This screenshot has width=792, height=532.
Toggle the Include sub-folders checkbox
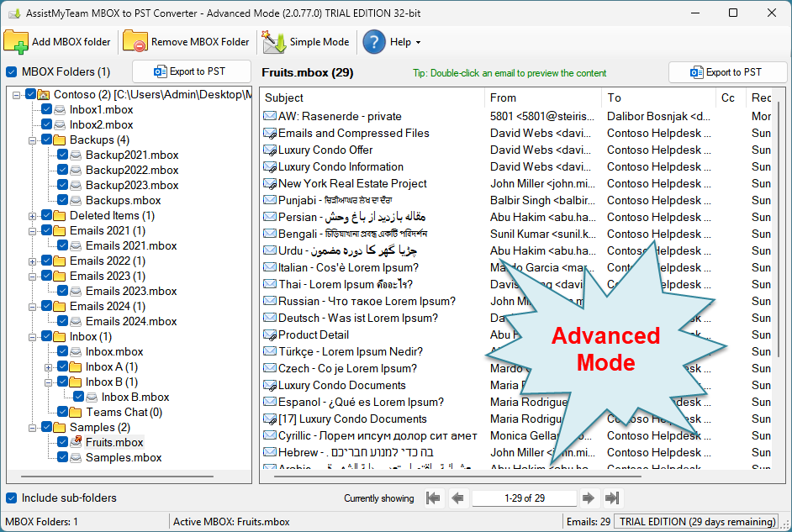pos(12,498)
